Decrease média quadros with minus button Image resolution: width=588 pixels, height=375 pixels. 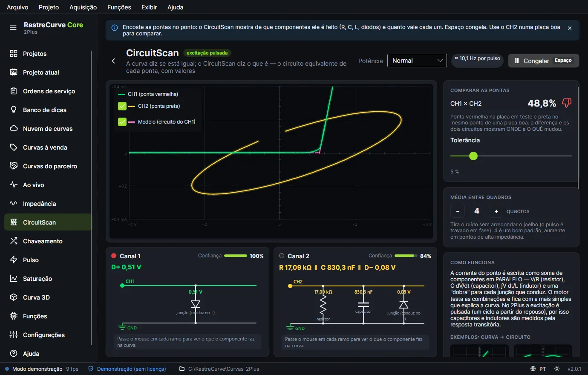(x=458, y=211)
